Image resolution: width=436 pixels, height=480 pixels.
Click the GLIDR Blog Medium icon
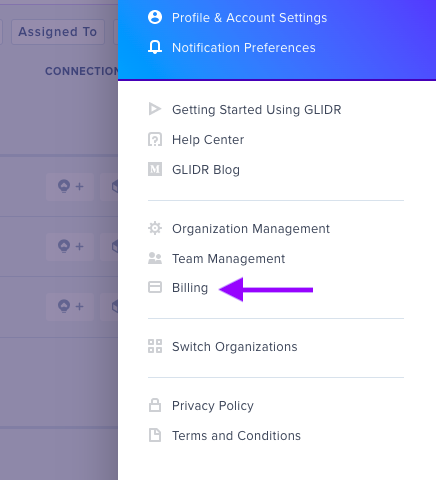pos(155,169)
